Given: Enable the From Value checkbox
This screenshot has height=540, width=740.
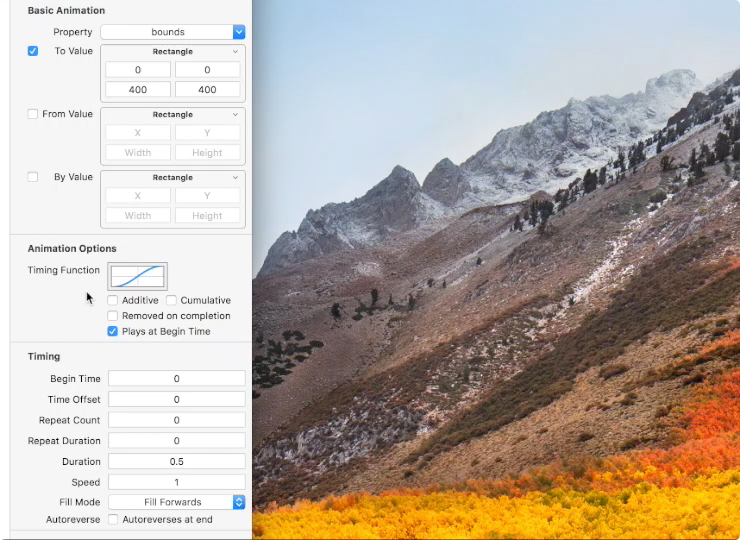Looking at the screenshot, I should (33, 114).
